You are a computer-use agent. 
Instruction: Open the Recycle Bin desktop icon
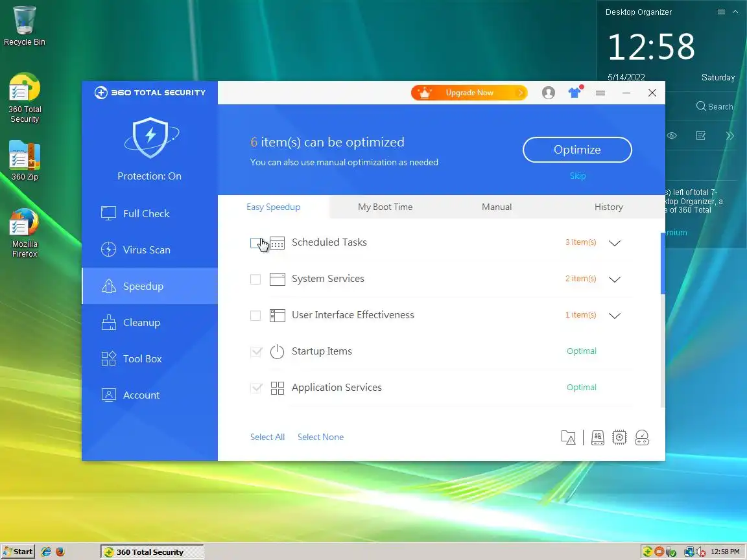(24, 26)
